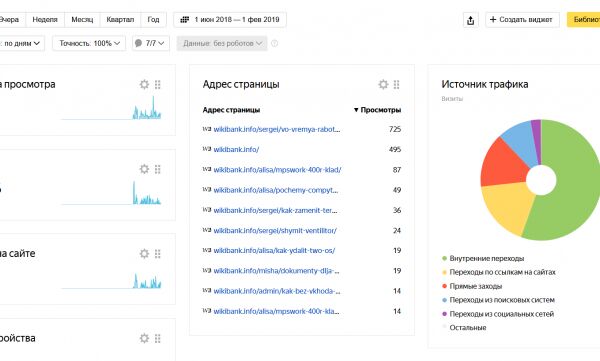Open link wikibank.info/sergei/kak-zamenit-ter...
The image size is (600, 361).
point(276,210)
